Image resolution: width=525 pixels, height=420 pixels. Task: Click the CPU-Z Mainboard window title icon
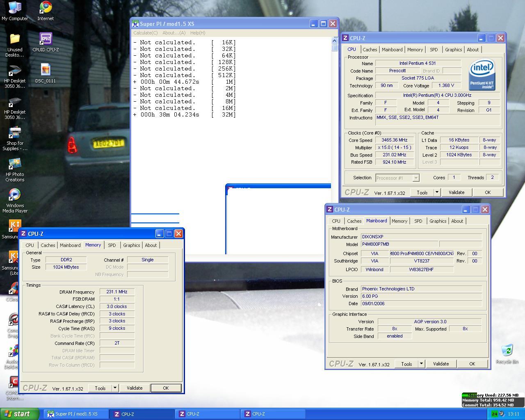tap(329, 209)
